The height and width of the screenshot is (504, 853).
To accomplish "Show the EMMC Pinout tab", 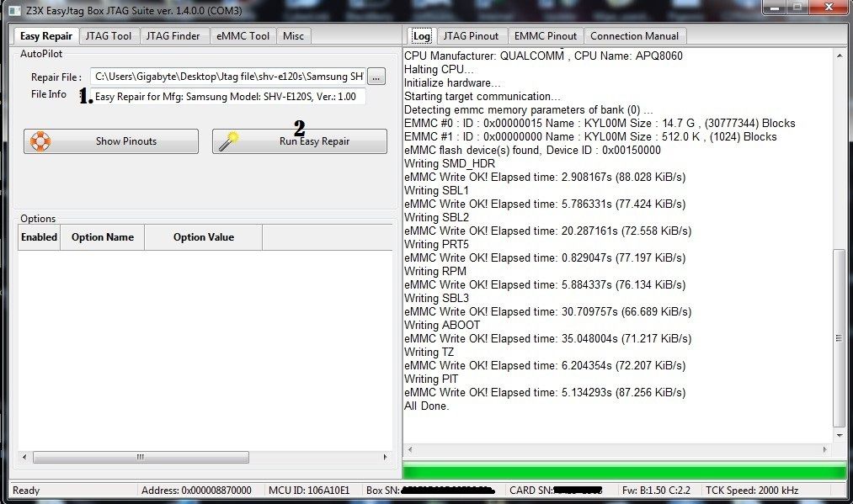I will point(545,35).
